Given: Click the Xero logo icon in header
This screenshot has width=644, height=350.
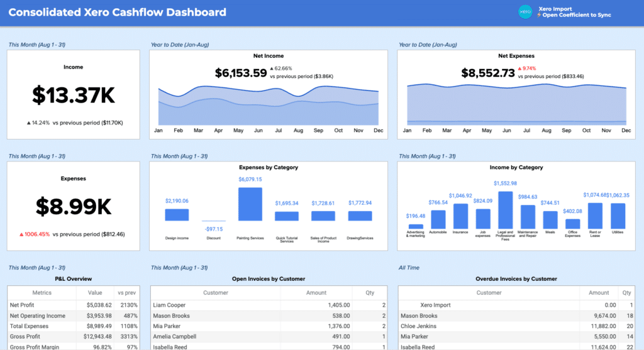Looking at the screenshot, I should pos(525,12).
